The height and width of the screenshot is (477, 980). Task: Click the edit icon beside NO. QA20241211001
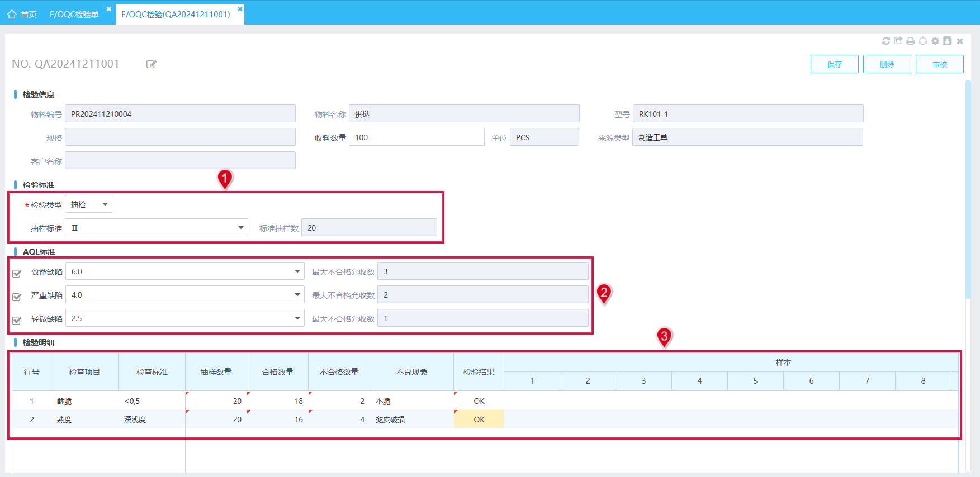pyautogui.click(x=151, y=64)
